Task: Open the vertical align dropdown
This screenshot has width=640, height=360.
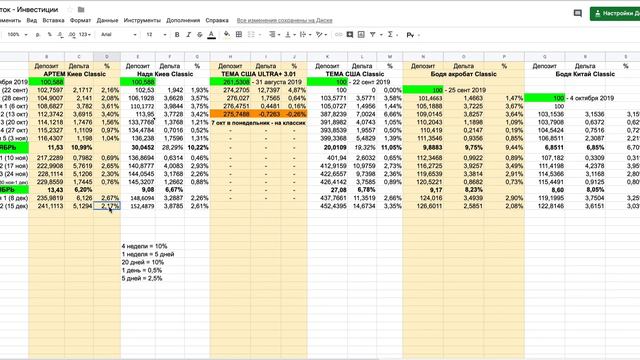Action: [290, 35]
